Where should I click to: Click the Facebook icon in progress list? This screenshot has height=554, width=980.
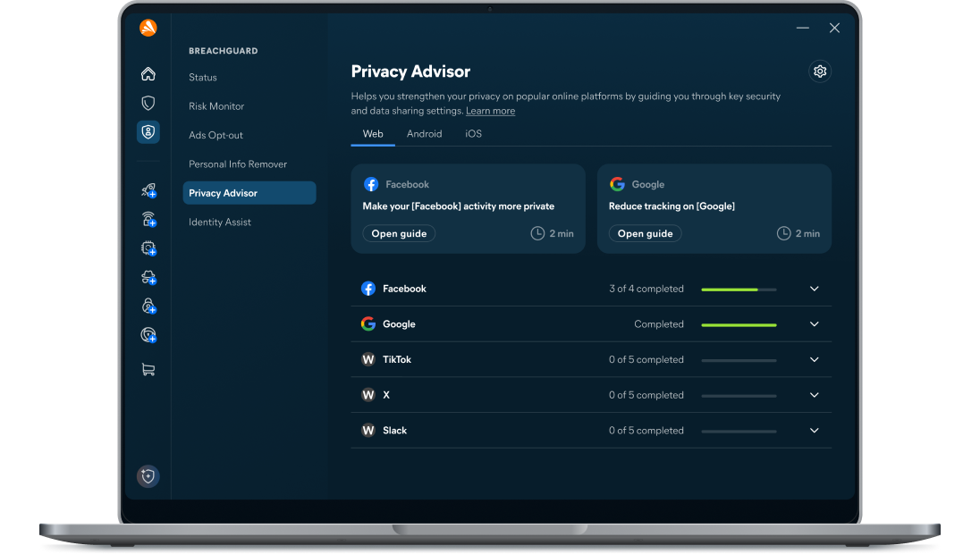tap(368, 289)
